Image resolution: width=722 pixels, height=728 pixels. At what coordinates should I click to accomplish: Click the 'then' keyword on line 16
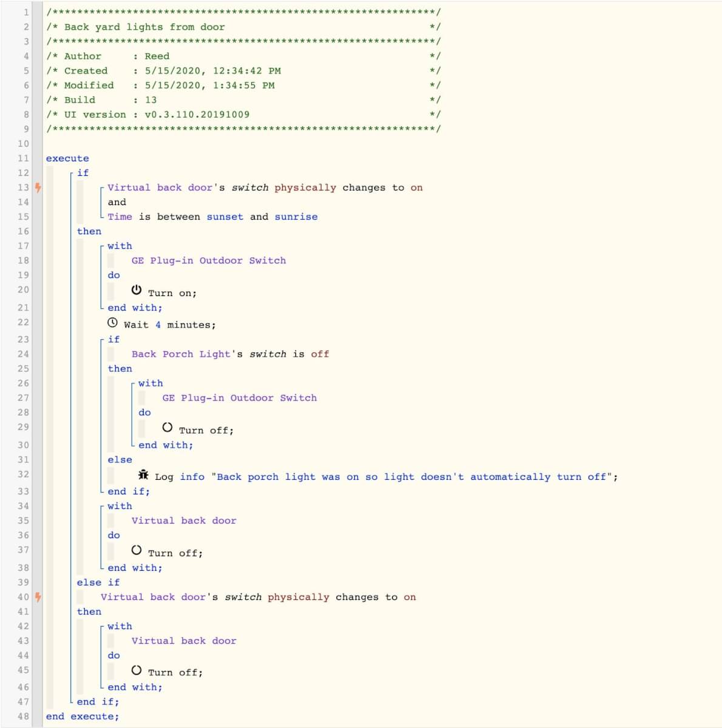[x=89, y=231]
